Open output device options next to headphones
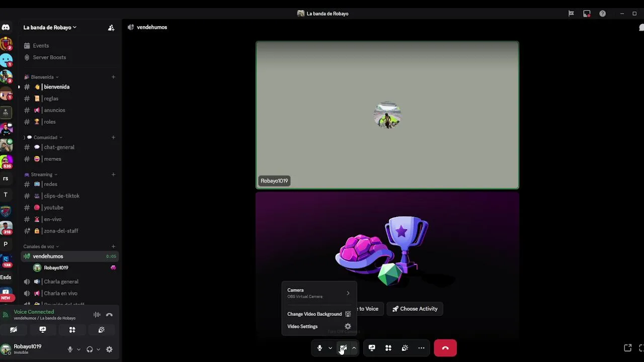The width and height of the screenshot is (644, 362). point(98,349)
